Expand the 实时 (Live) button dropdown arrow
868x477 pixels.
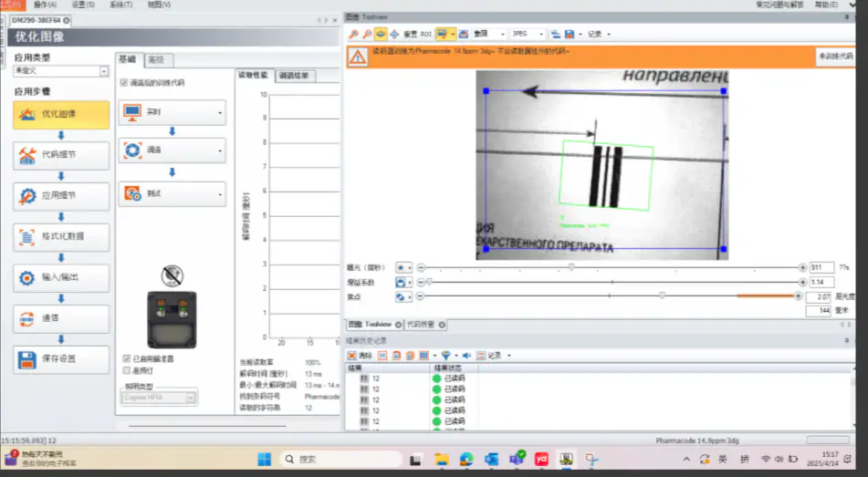click(220, 113)
